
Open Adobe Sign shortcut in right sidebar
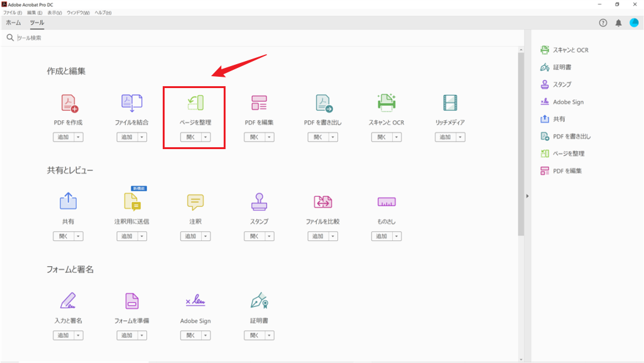pyautogui.click(x=562, y=102)
